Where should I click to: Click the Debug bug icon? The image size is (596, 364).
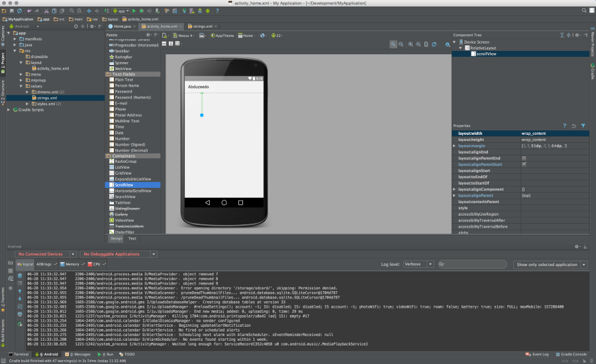coord(142,11)
